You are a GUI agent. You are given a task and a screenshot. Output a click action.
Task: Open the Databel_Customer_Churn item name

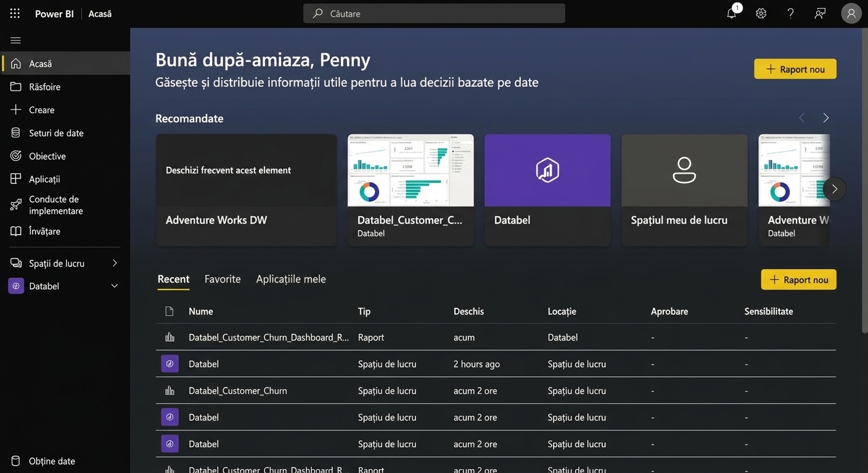coord(238,390)
